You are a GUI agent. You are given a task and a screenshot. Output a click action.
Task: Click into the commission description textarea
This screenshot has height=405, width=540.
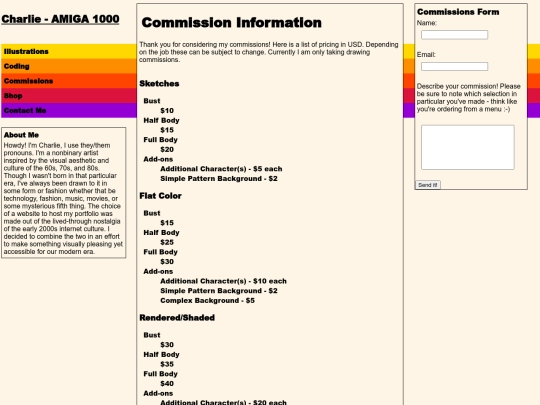[x=468, y=147]
